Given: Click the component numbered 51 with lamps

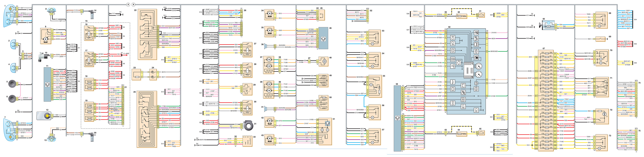Looking at the screenshot, I should [x=325, y=131].
